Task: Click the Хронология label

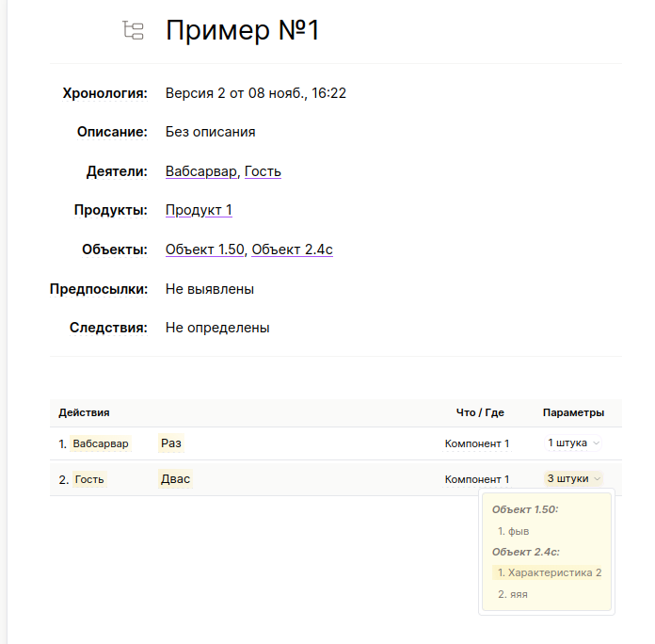Action: 104,93
